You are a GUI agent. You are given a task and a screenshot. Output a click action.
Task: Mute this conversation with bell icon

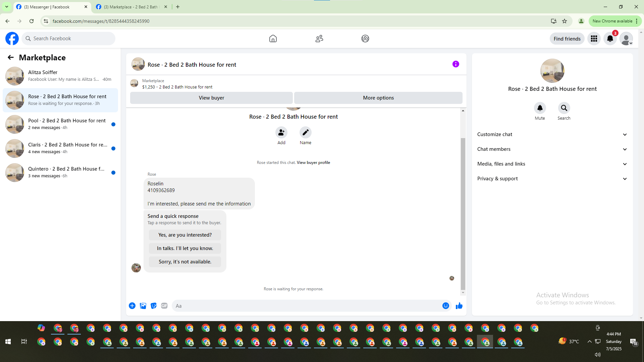click(540, 108)
